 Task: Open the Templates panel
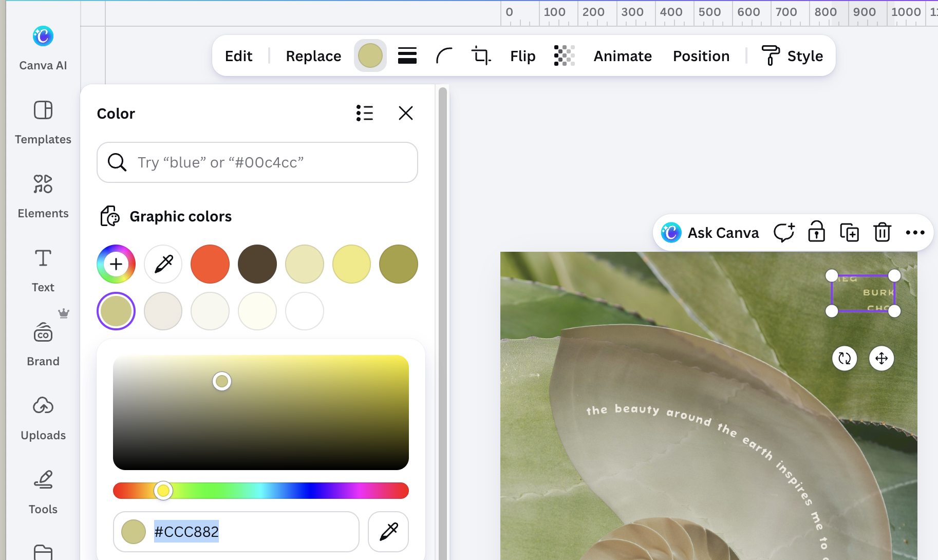tap(43, 122)
